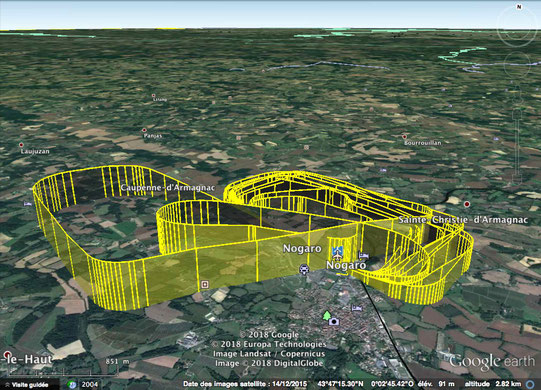
Task: Click the green tree park icon in Nogaro town
Action: [326, 315]
